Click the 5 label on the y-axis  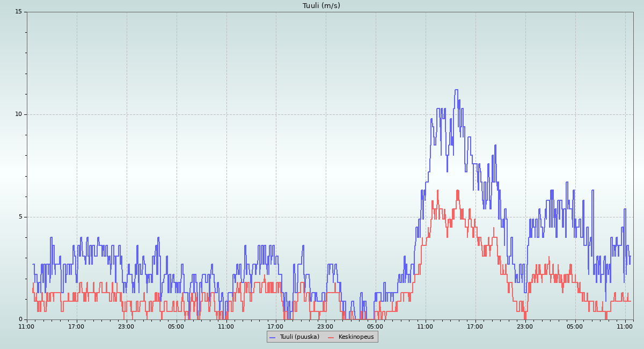[20, 217]
